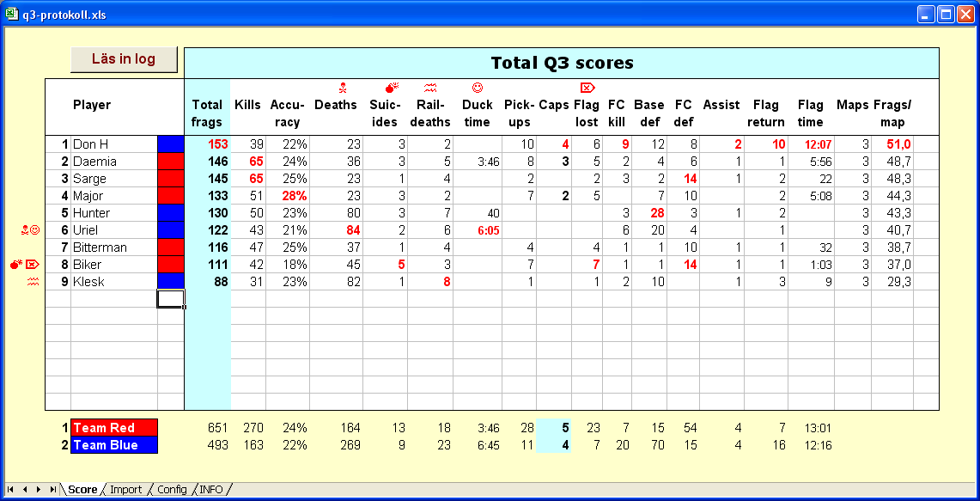Viewport: 980px width, 501px height.
Task: Open the Config sheet tab
Action: pos(172,489)
